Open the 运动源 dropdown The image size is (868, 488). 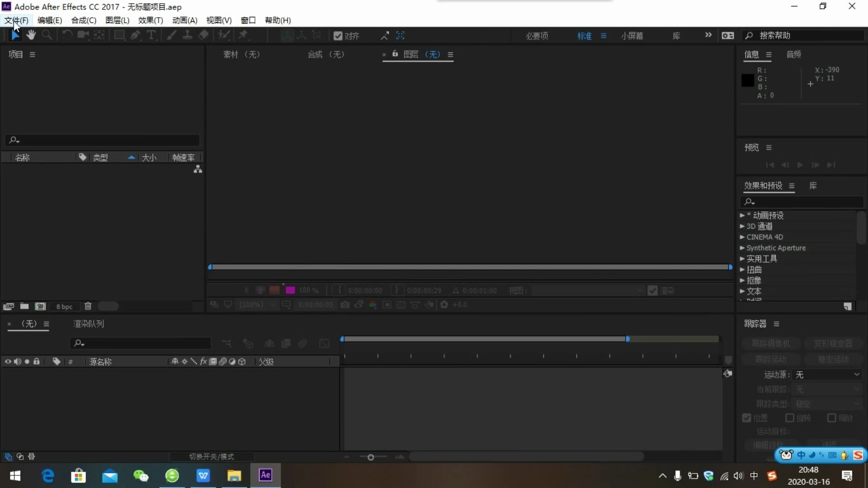point(827,375)
